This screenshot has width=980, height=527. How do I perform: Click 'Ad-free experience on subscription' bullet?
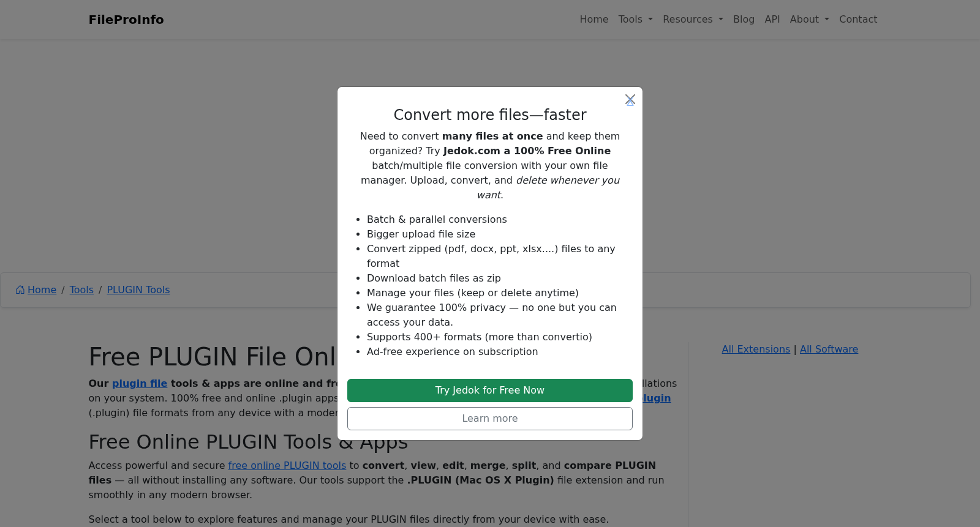click(452, 352)
